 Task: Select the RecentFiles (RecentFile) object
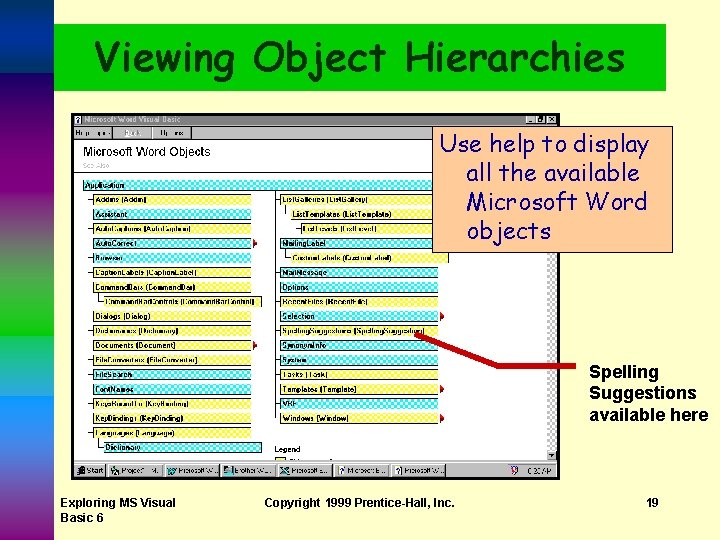tap(359, 302)
